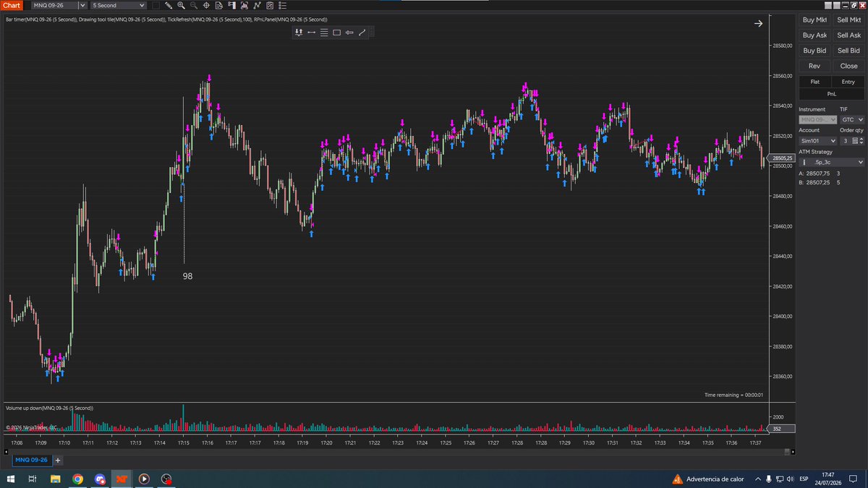This screenshot has height=488, width=868.
Task: Click the A: 28507,75 ask price row
Action: click(820, 174)
